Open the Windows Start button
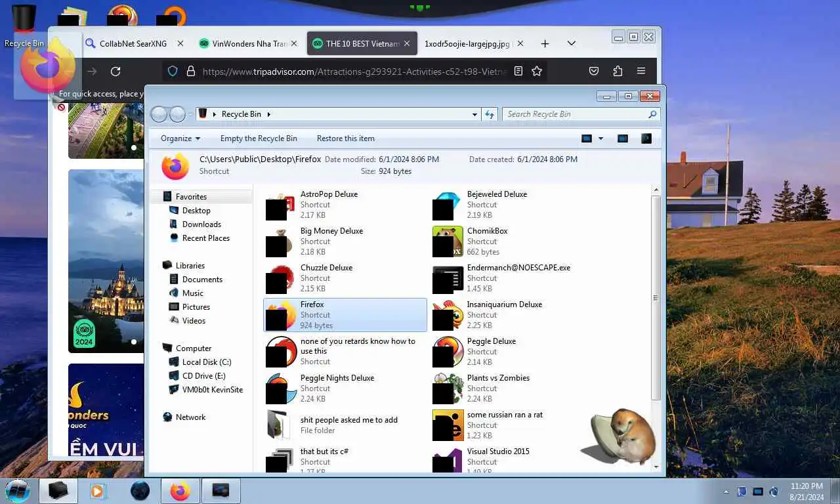 pyautogui.click(x=18, y=490)
